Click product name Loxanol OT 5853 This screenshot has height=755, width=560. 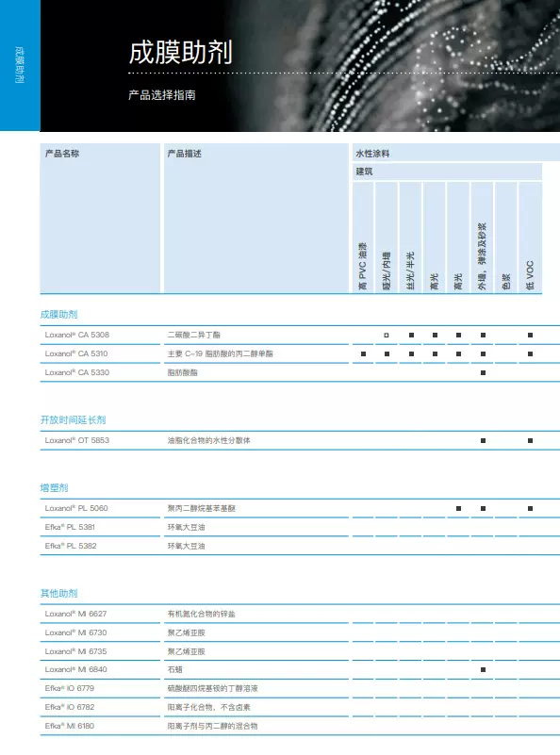[77, 440]
